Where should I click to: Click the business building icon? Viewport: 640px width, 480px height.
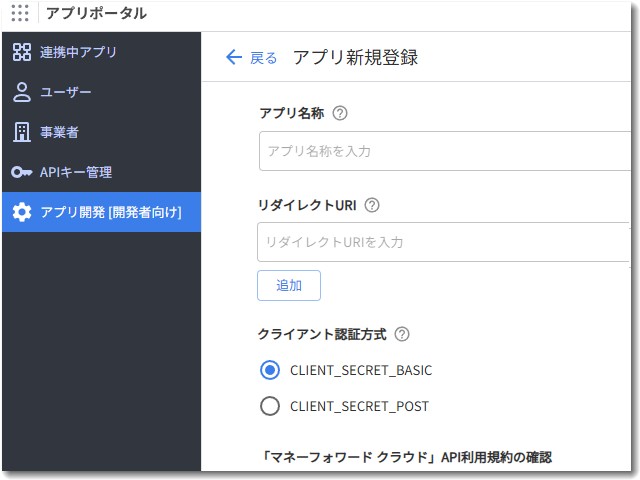coord(22,132)
